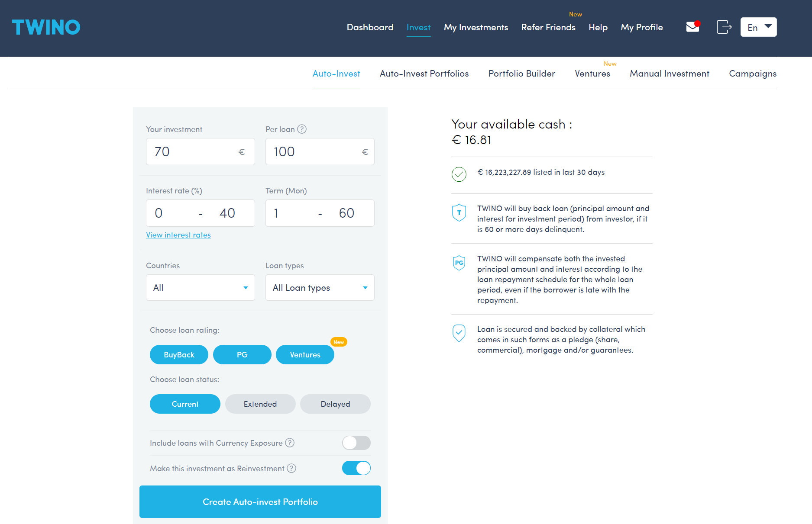Click maximum term value 60
Viewport: 812px width, 524px height.
click(346, 213)
